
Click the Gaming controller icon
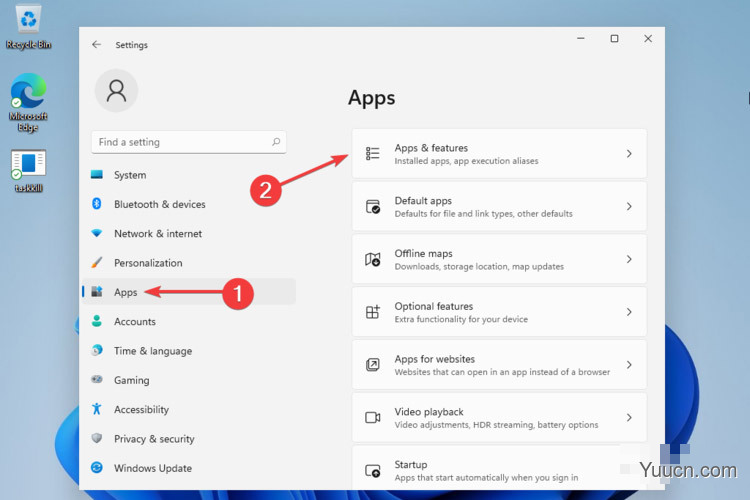(x=97, y=379)
